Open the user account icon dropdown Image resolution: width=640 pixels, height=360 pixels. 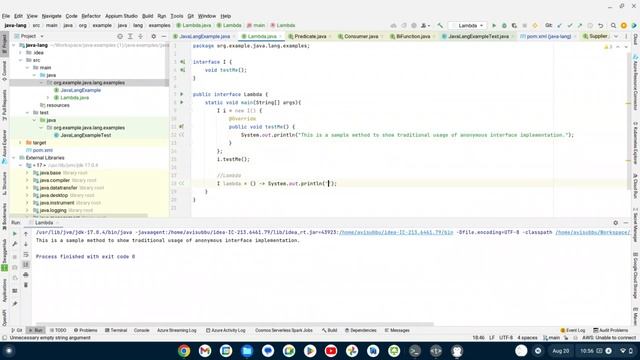point(425,25)
